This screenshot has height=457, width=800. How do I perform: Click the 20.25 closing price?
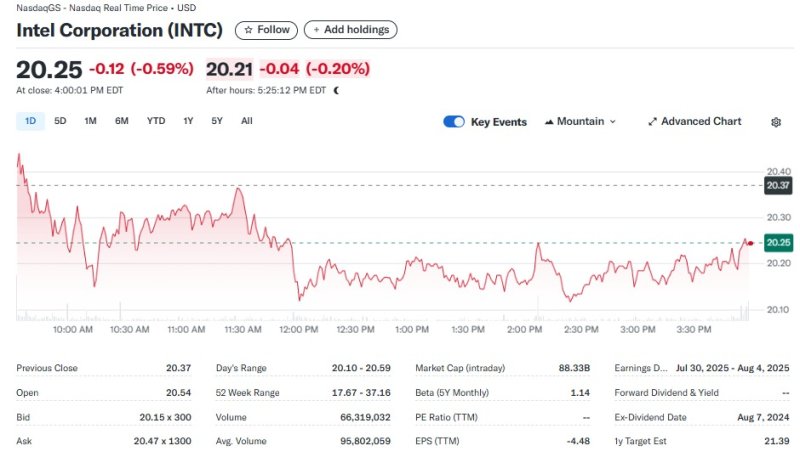(x=49, y=70)
